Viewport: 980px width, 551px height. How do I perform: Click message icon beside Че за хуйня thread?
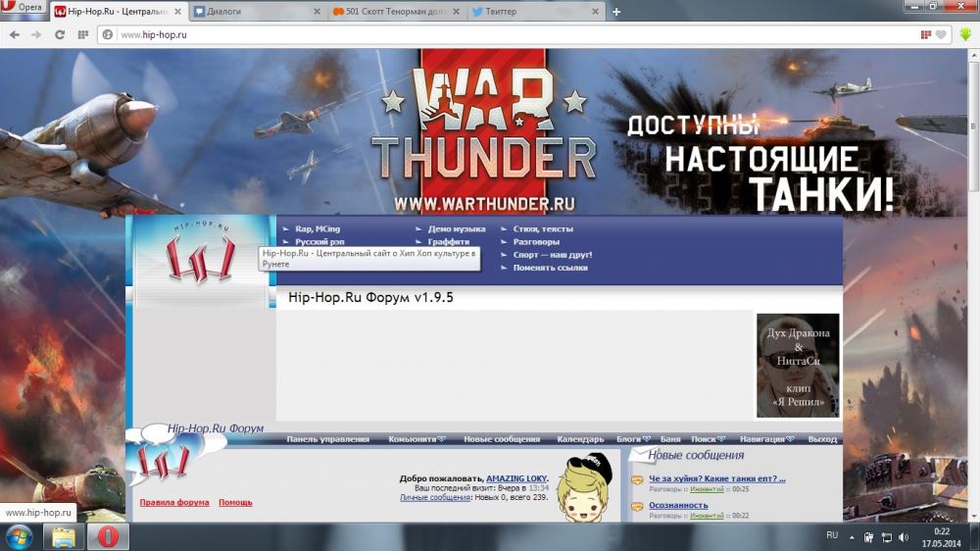[x=637, y=480]
